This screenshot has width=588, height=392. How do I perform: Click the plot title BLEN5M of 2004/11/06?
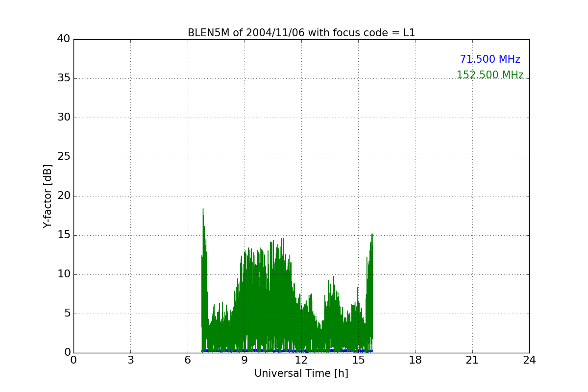click(301, 33)
